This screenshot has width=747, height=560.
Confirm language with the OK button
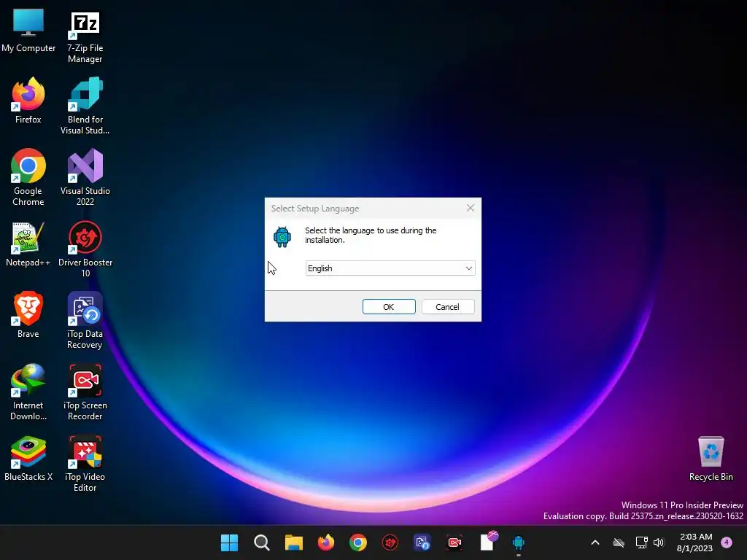tap(389, 307)
